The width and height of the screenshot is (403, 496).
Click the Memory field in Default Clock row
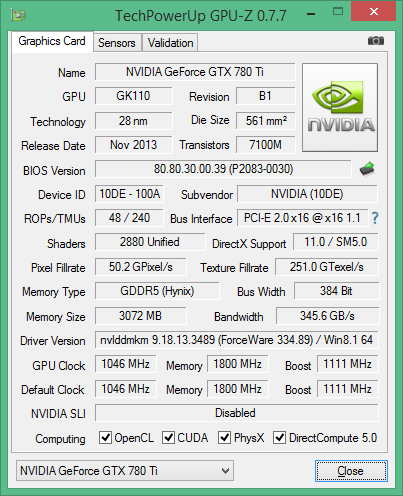238,389
